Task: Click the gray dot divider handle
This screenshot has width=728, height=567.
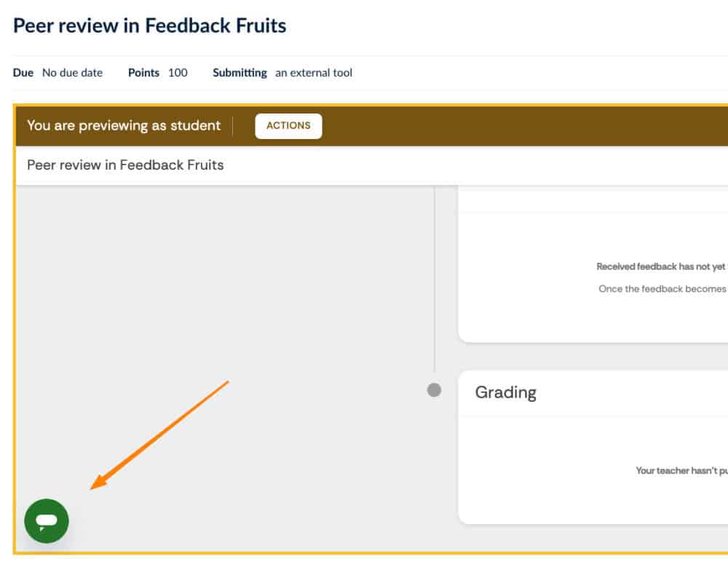Action: point(434,389)
